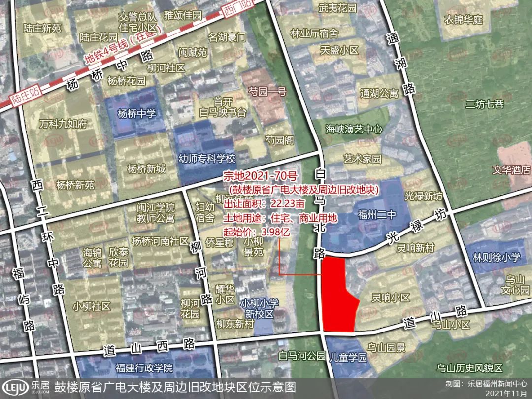Viewport: 532px width, 399px height.
Task: Click the 柳河花园 label
Action: coord(190,308)
